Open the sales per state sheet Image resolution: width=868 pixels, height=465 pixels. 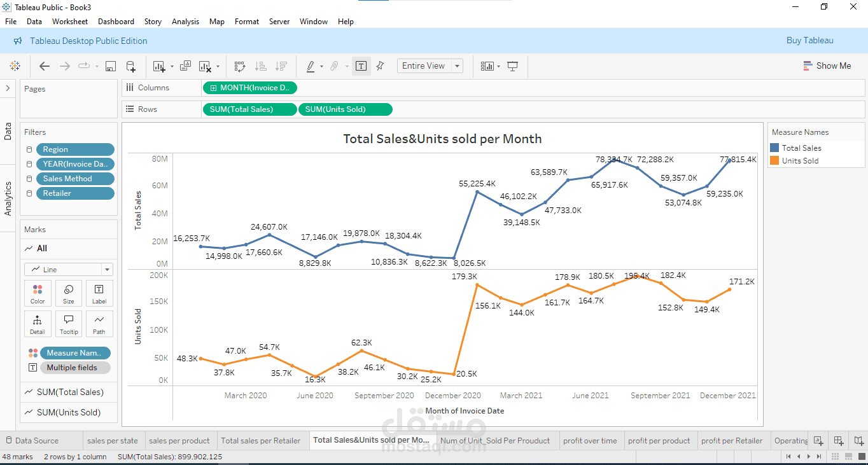113,440
